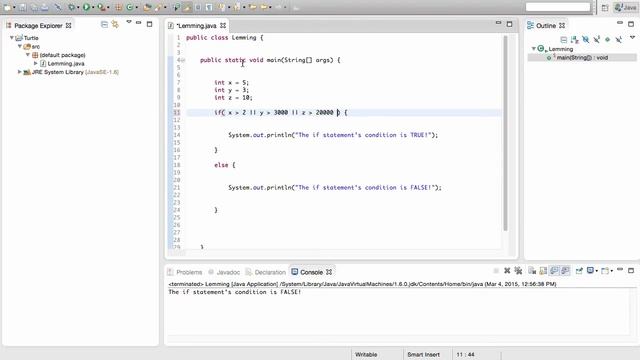Collapse the (default package) node
Image resolution: width=640 pixels, height=360 pixels.
[28, 55]
